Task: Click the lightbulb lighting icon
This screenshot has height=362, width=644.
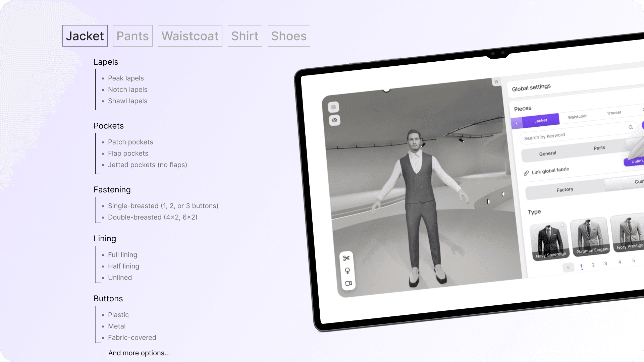Action: 347,271
